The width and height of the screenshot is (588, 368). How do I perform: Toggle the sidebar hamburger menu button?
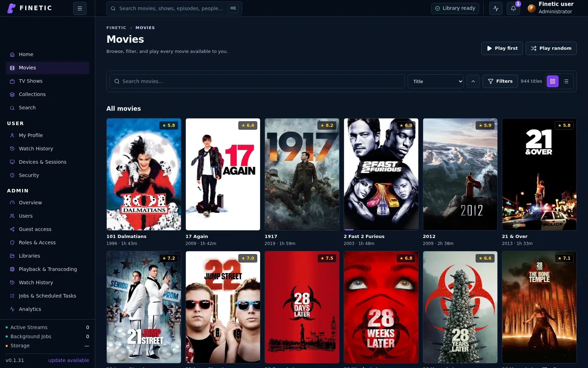click(80, 8)
